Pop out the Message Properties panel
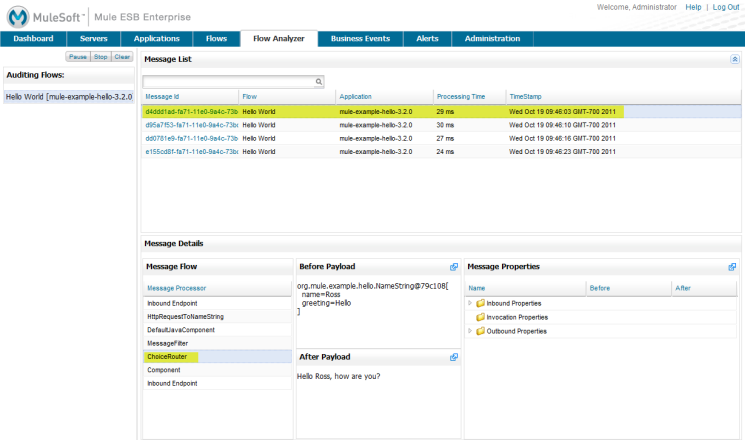 pos(732,267)
